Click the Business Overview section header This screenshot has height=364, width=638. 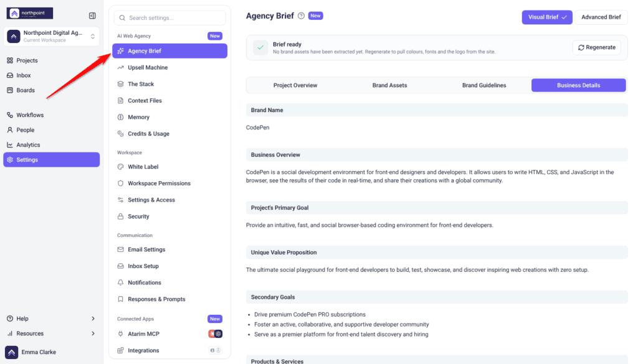437,155
